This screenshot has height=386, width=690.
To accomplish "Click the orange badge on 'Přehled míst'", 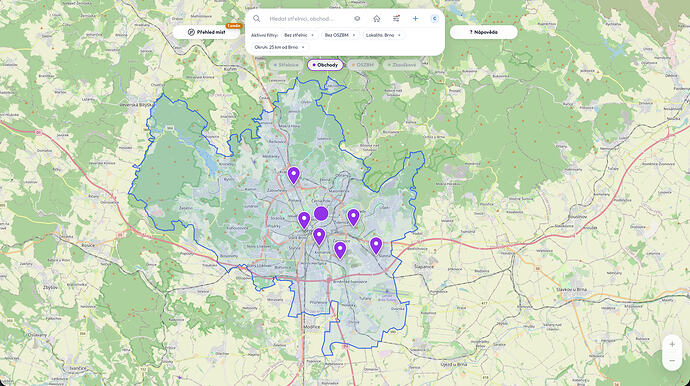I will pos(234,26).
